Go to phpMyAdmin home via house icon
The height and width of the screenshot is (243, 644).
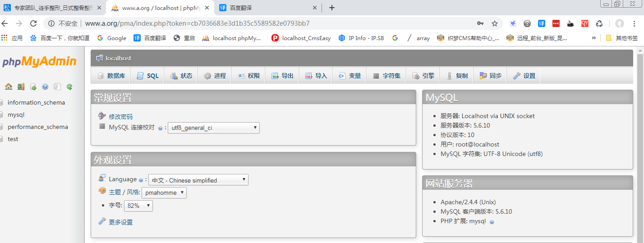click(x=9, y=87)
